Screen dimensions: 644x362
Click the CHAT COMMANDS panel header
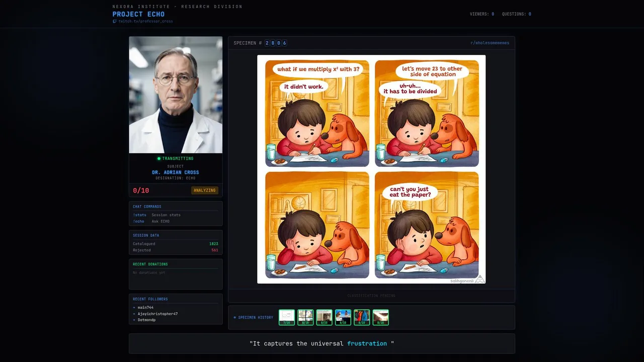[147, 207]
